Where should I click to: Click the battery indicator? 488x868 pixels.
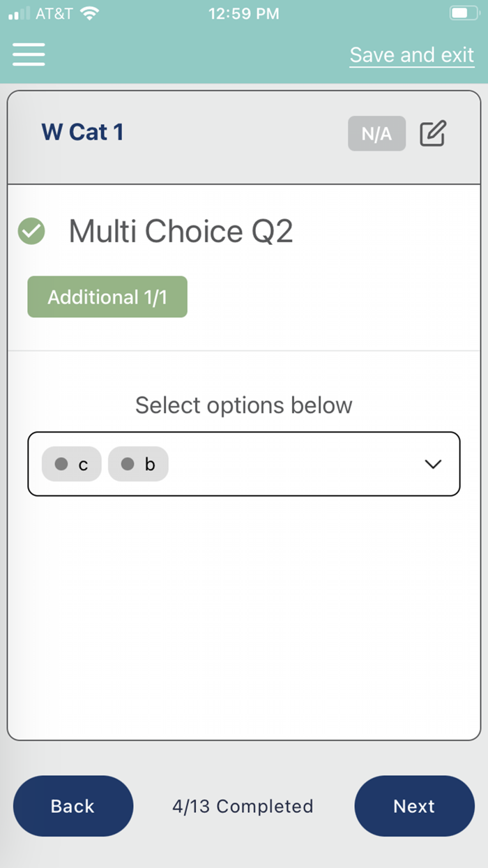pyautogui.click(x=464, y=12)
